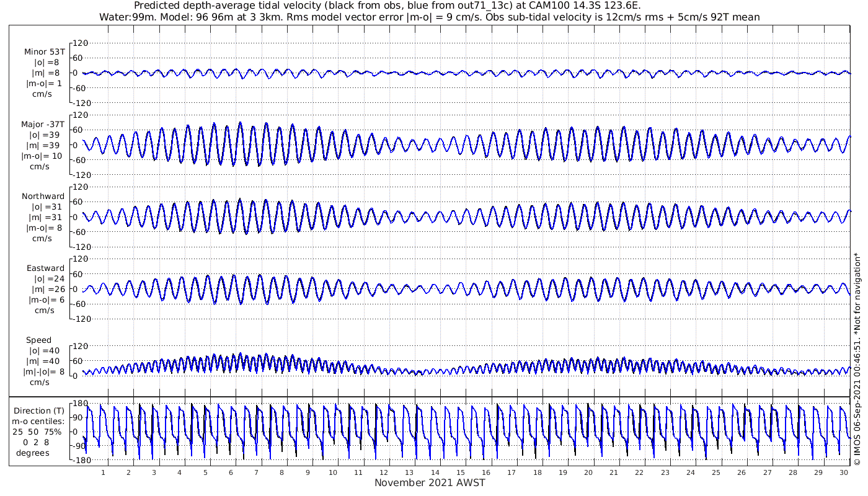Click the '|m-o|= 10' value under Major

tap(42, 156)
